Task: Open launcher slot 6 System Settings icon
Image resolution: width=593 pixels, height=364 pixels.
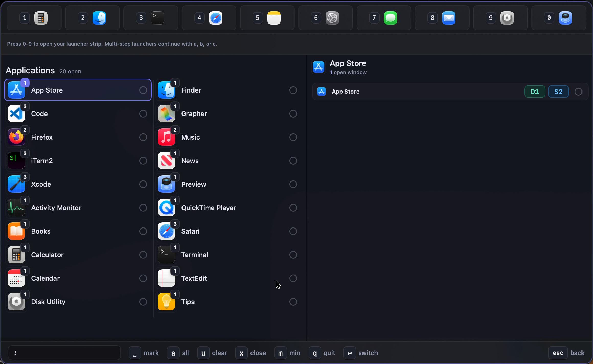Action: coord(332,18)
